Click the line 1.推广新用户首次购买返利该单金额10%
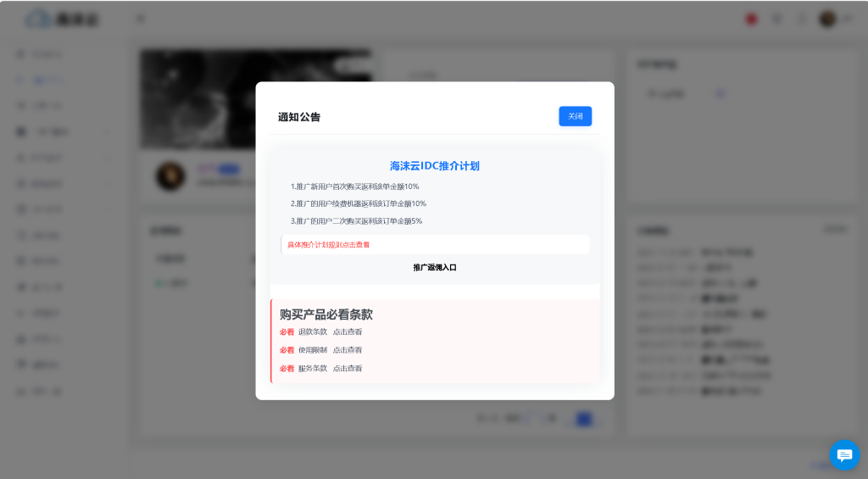Image resolution: width=868 pixels, height=479 pixels. pos(355,187)
